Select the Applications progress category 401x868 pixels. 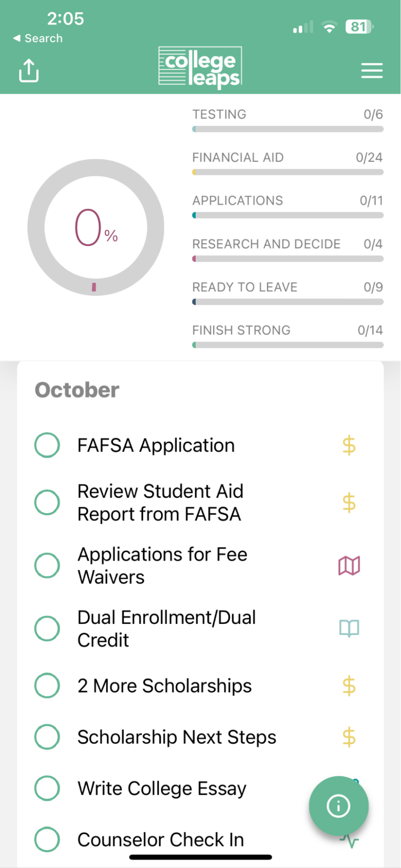point(288,206)
